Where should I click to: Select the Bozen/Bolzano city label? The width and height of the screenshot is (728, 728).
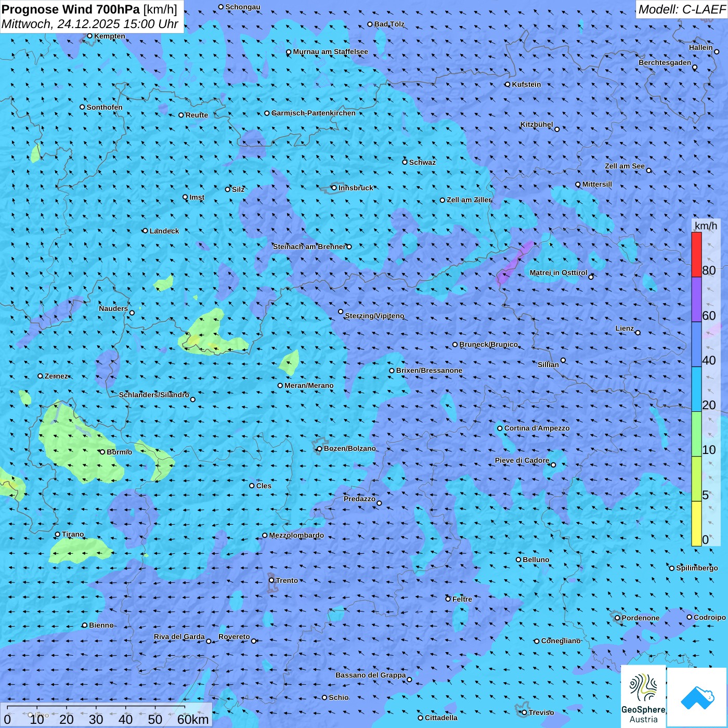click(349, 448)
